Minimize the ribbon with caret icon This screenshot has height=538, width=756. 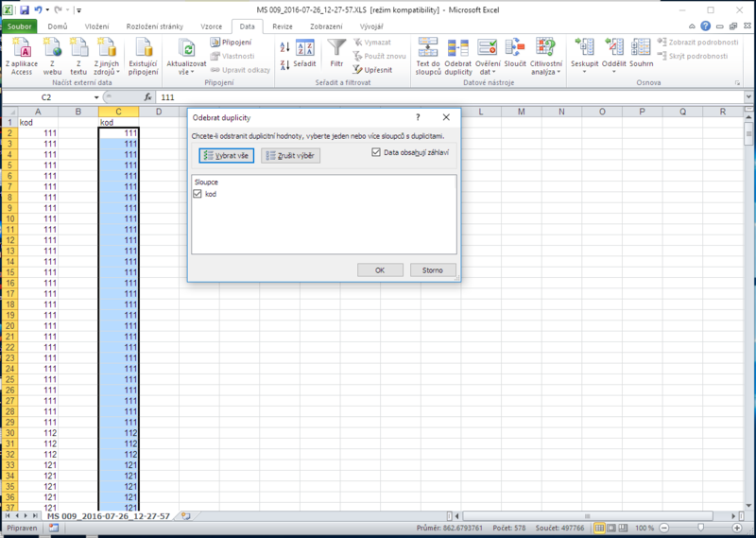click(x=693, y=26)
